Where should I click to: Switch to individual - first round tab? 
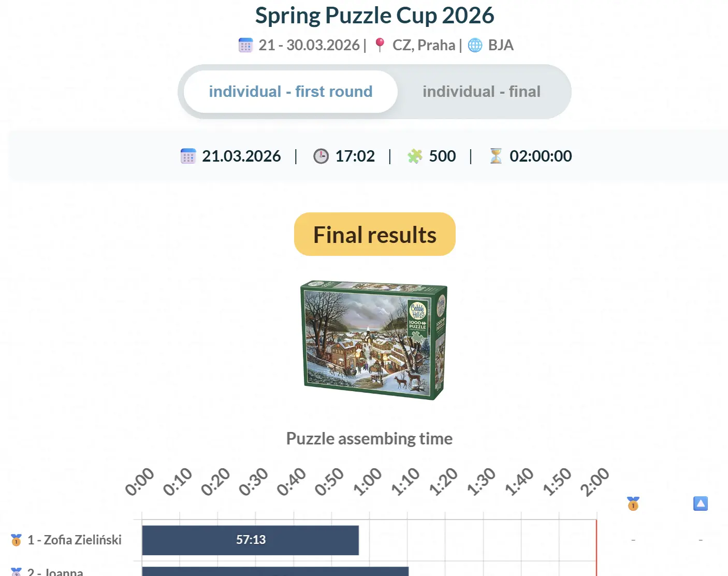point(290,92)
